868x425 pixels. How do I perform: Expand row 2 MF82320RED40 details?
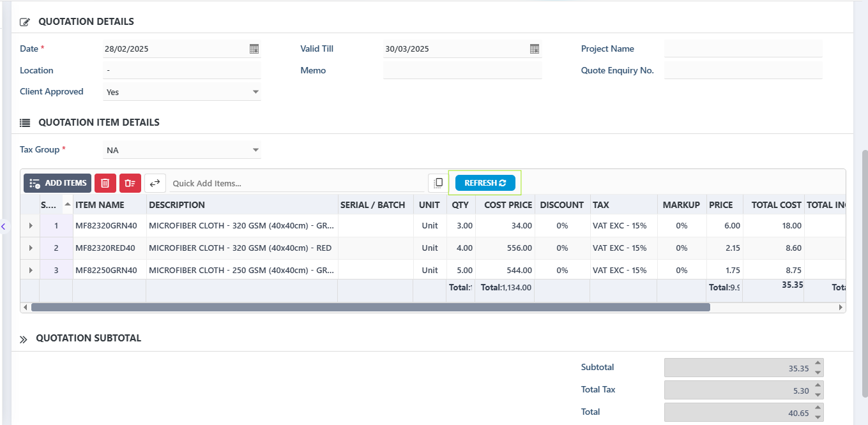click(30, 248)
